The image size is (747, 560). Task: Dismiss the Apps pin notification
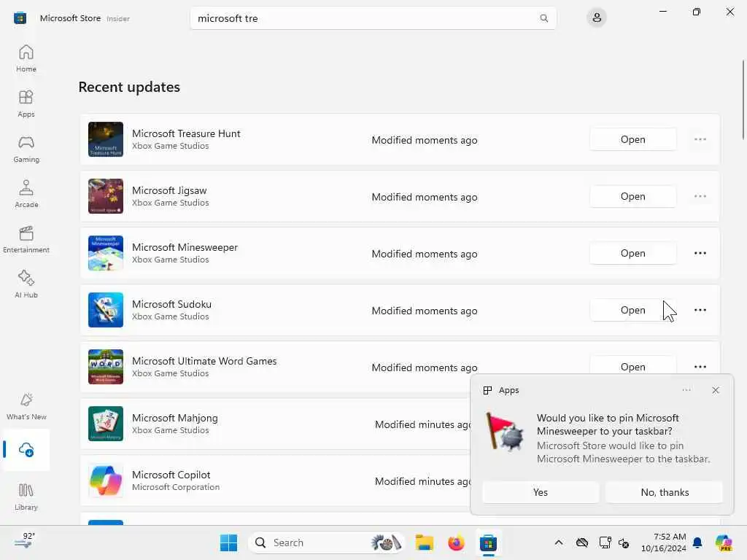(x=716, y=390)
